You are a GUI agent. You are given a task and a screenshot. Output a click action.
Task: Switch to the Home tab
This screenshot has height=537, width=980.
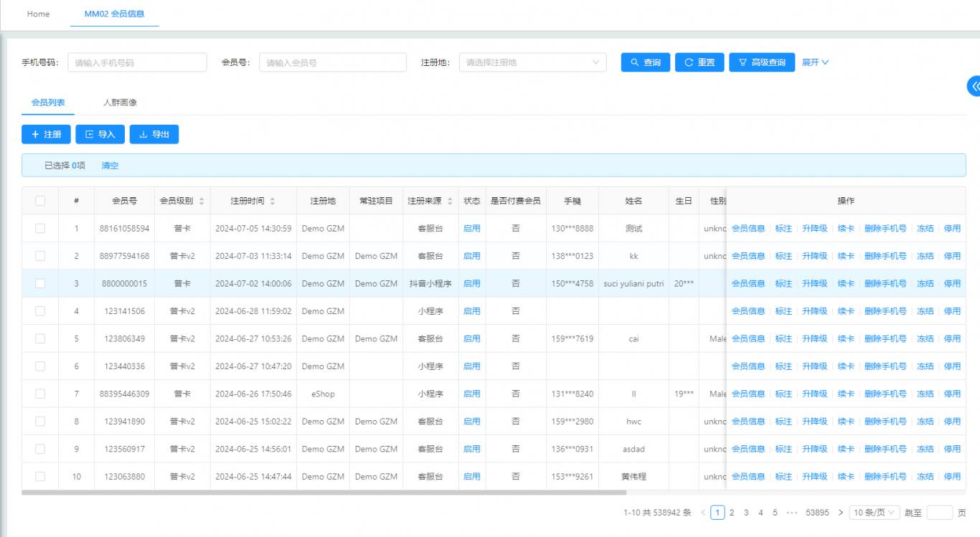click(38, 14)
